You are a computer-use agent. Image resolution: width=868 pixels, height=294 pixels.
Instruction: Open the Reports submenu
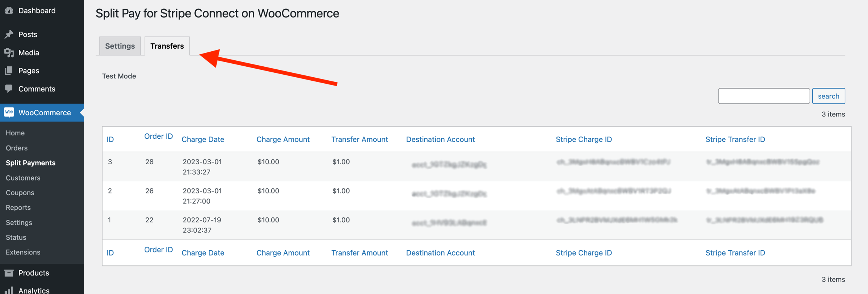pyautogui.click(x=18, y=207)
